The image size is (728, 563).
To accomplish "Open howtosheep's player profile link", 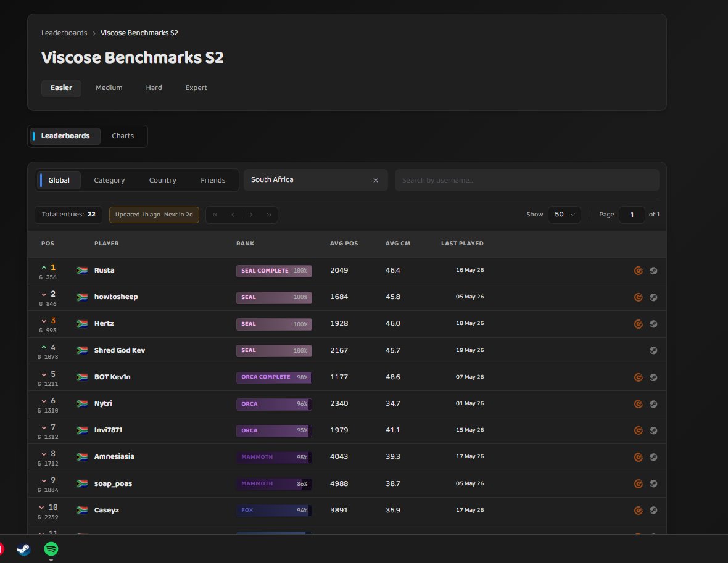I will (116, 297).
